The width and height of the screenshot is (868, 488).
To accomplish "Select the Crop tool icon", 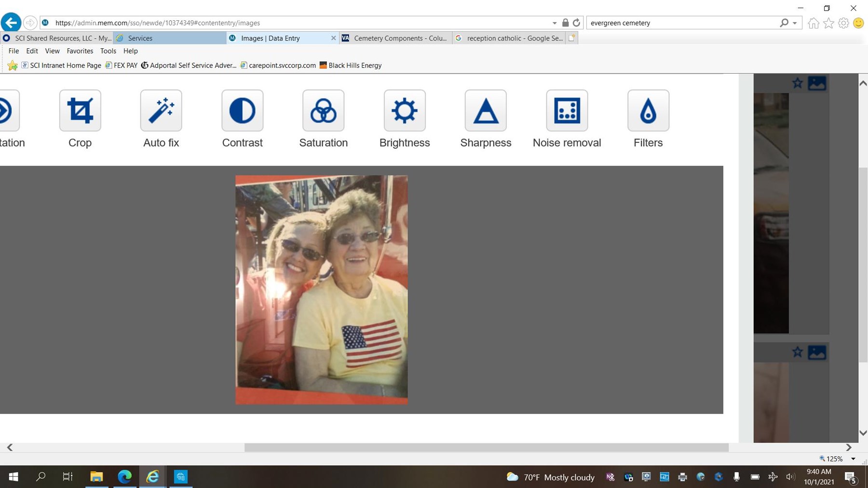I will pos(80,111).
